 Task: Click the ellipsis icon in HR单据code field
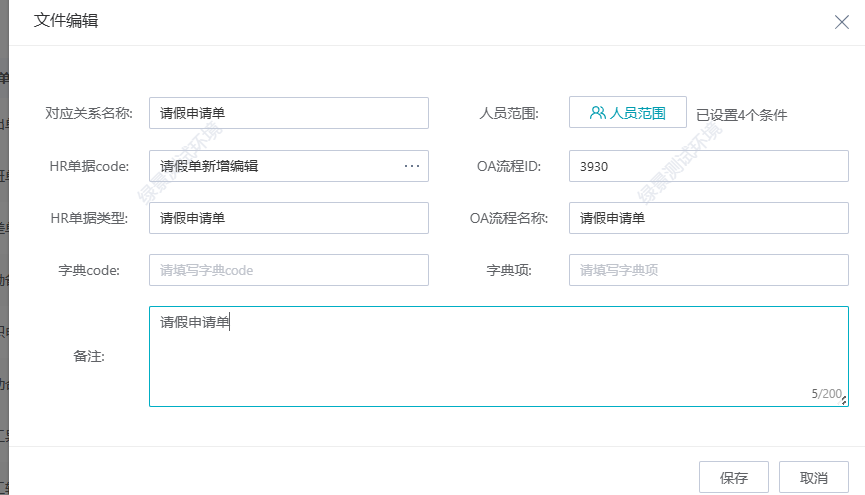coord(412,166)
